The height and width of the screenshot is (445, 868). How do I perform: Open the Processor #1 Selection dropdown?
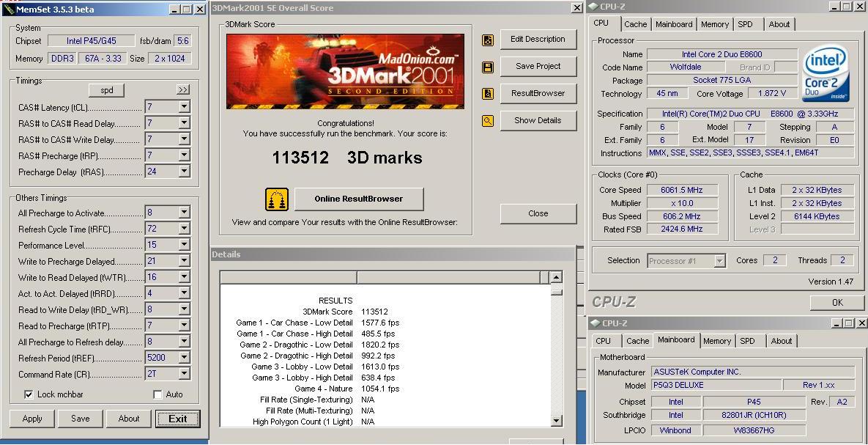coord(719,260)
